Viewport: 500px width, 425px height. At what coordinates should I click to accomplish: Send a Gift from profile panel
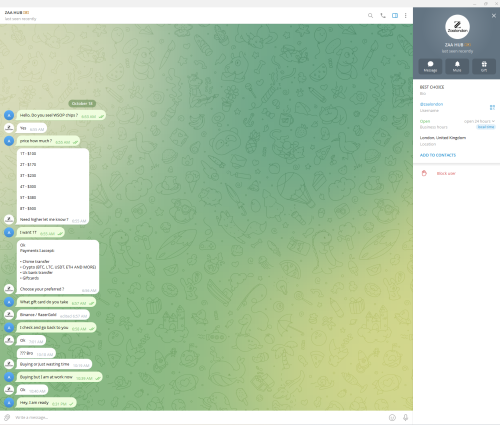pyautogui.click(x=484, y=66)
